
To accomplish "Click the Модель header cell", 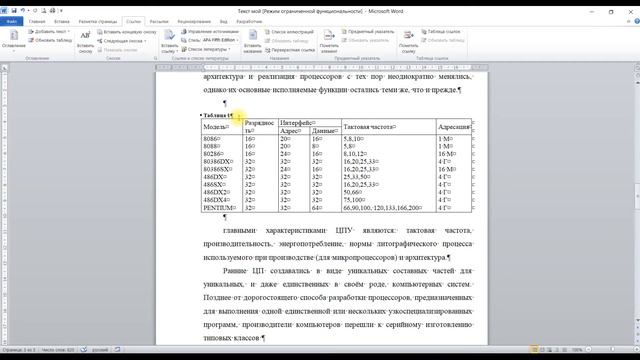I will pos(222,127).
